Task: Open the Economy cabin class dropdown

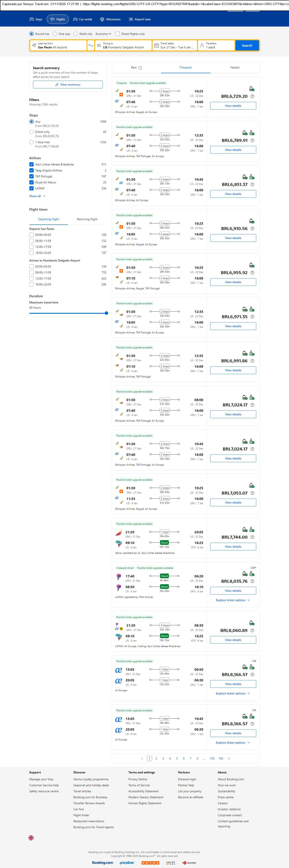Action: click(x=103, y=34)
